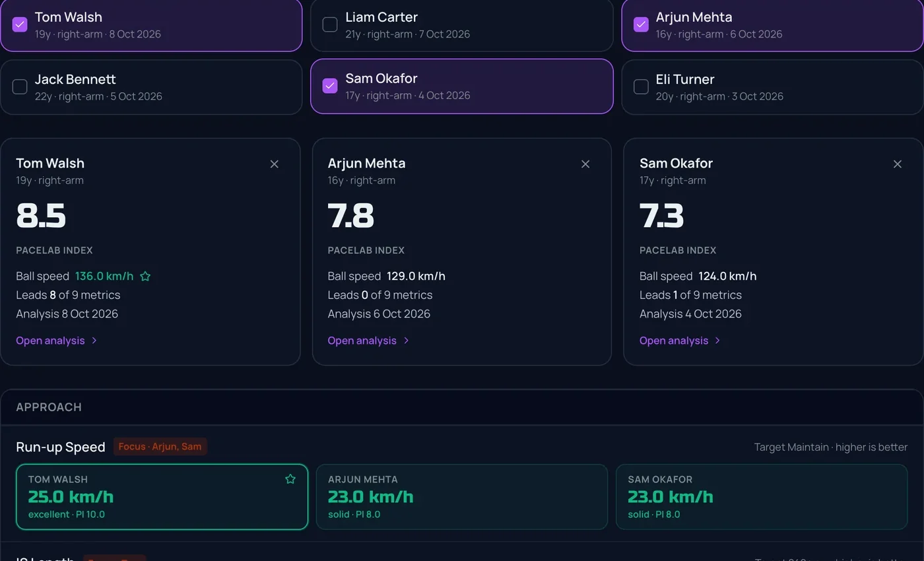This screenshot has height=561, width=924.
Task: Click the Focus · Arjun, Sam badge
Action: [x=160, y=447]
